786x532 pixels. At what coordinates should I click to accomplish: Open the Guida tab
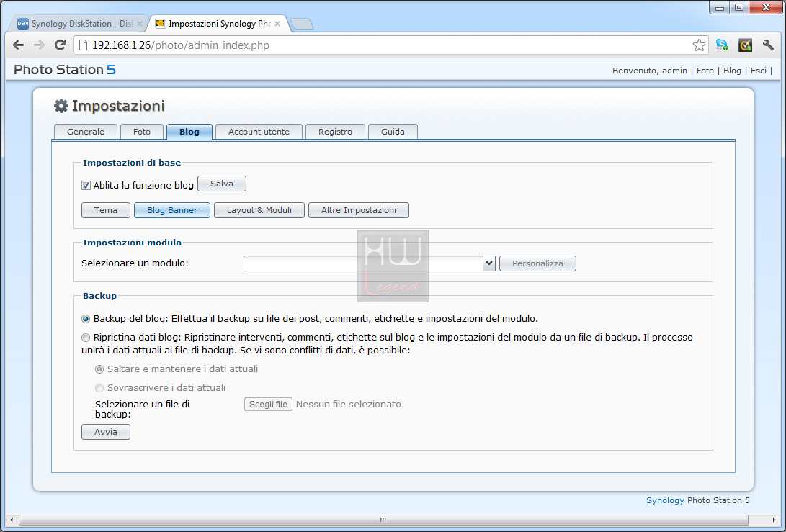393,132
